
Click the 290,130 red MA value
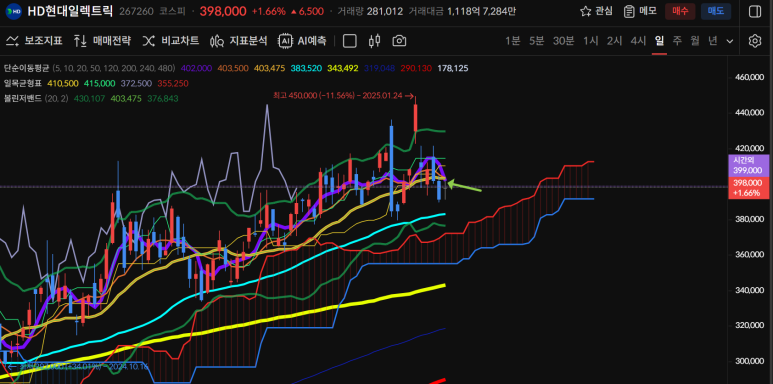click(x=416, y=68)
